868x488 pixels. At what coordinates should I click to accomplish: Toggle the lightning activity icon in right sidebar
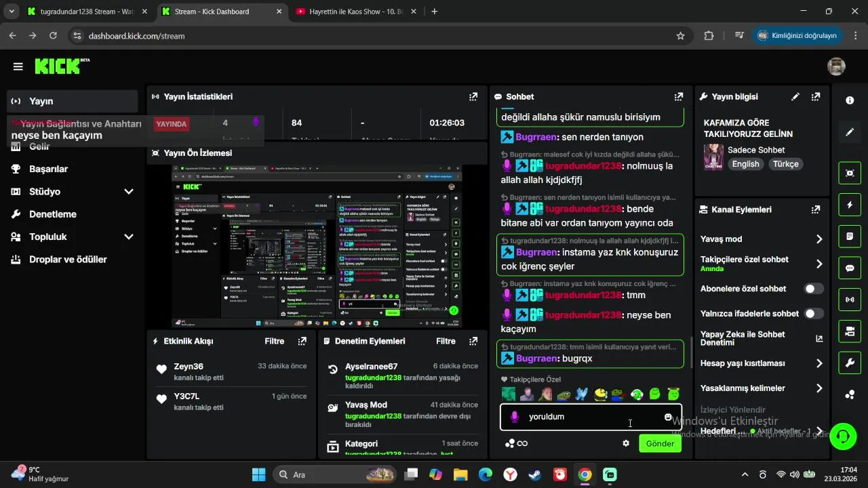(850, 204)
